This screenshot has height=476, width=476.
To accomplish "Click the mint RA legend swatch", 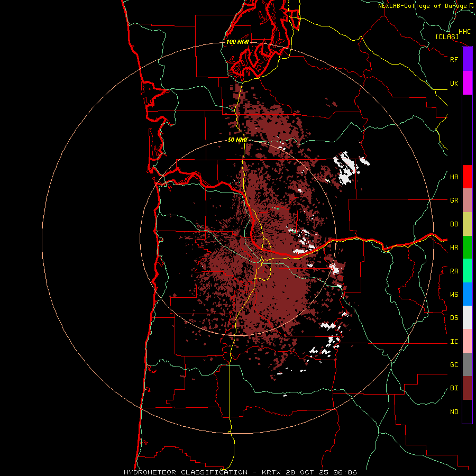I will [467, 271].
